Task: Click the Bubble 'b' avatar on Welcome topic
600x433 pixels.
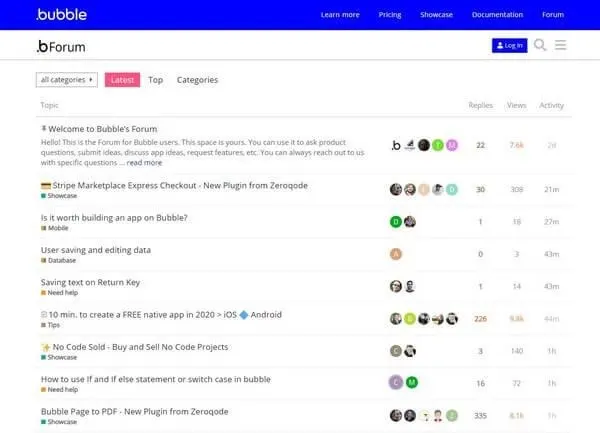Action: (x=396, y=145)
